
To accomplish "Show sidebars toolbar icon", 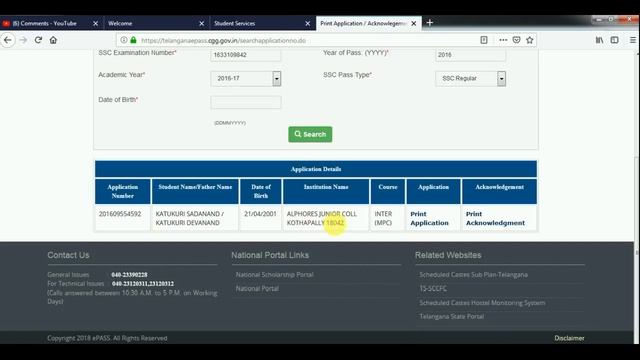I will coord(614,40).
